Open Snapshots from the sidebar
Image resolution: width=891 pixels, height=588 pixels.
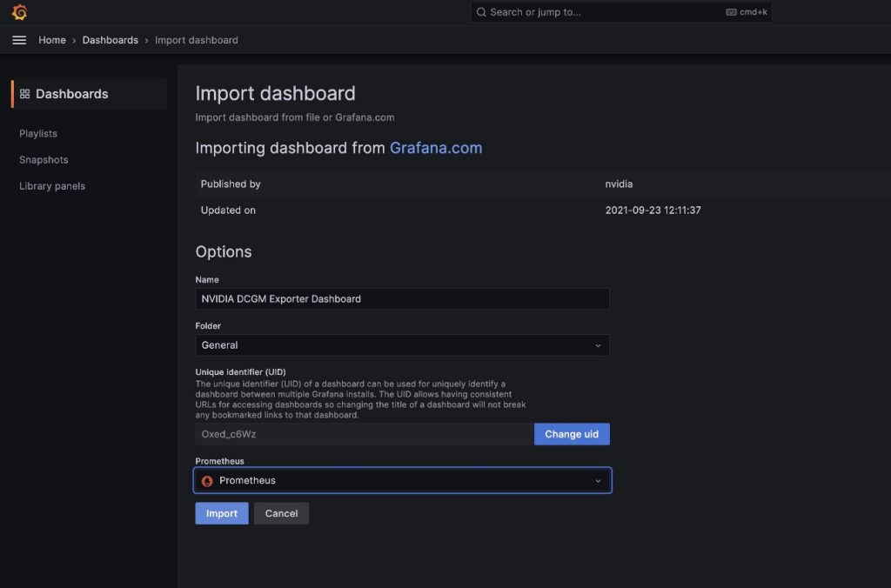click(44, 160)
